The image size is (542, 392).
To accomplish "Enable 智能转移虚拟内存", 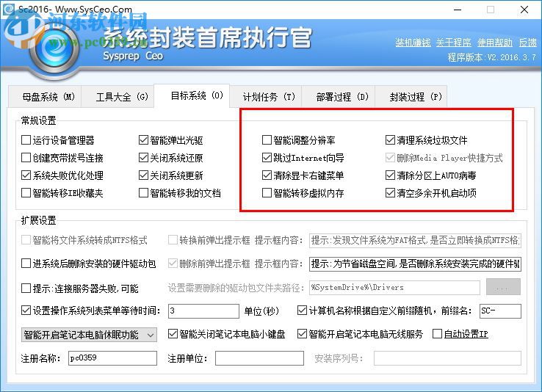I will point(267,193).
